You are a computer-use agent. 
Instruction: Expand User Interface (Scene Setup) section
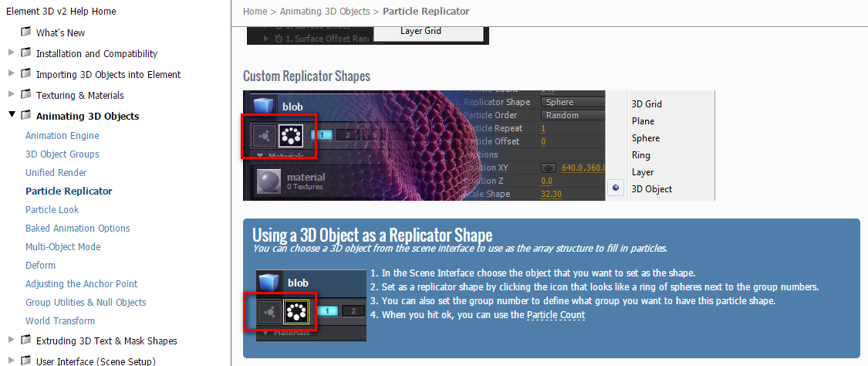point(12,361)
